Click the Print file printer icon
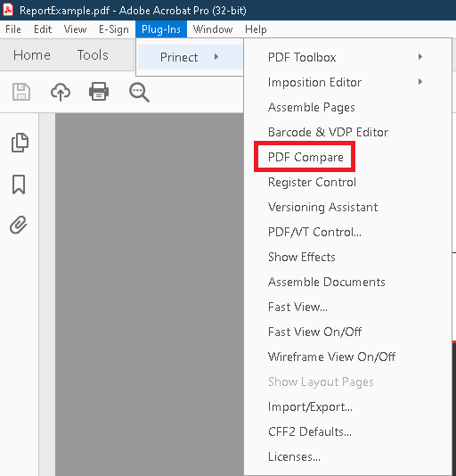The height and width of the screenshot is (476, 456). coord(99,92)
